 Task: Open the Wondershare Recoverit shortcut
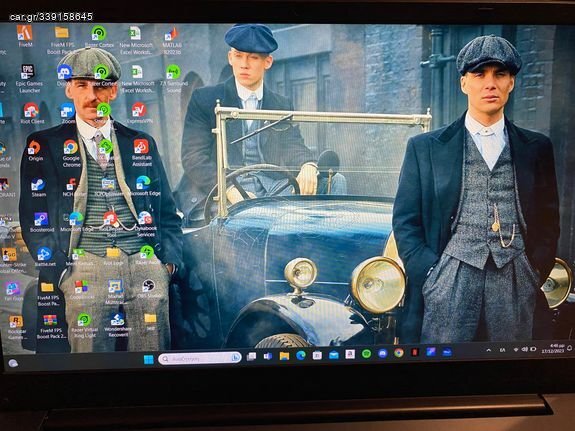pos(118,325)
